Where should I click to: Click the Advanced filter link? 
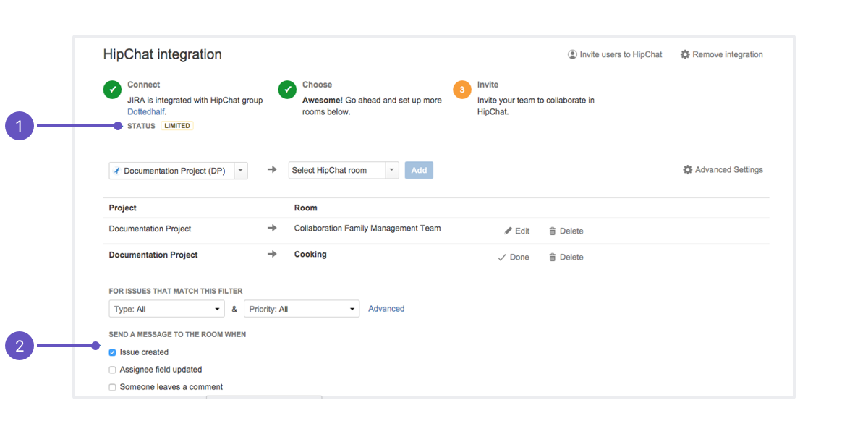386,308
